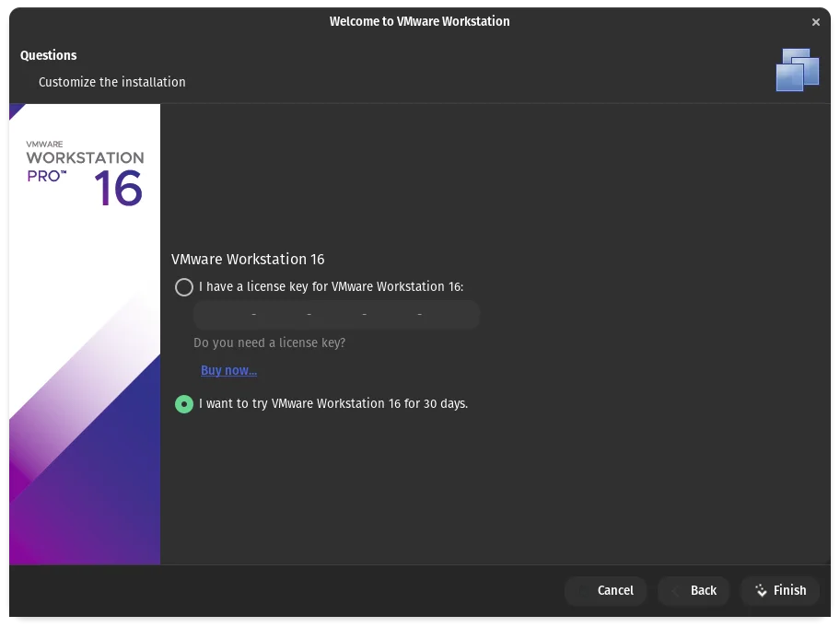The image size is (840, 627).
Task: Click the VMware application icon top right
Action: 798,68
